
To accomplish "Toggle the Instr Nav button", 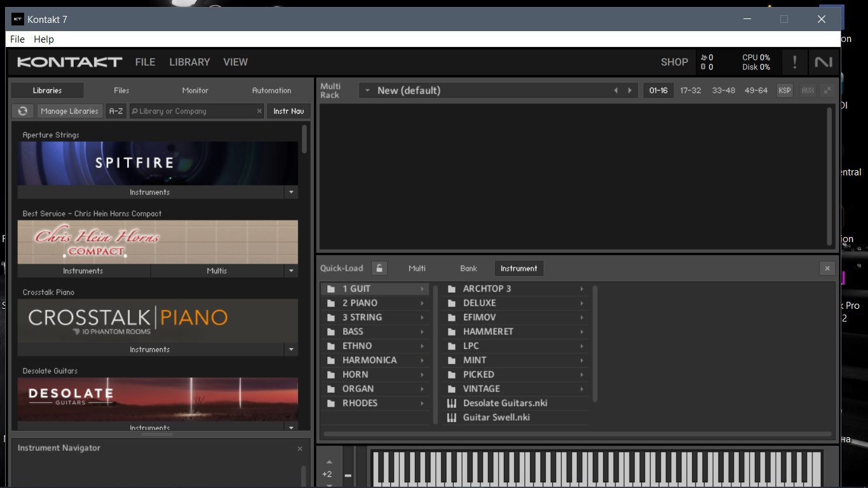I will point(288,111).
